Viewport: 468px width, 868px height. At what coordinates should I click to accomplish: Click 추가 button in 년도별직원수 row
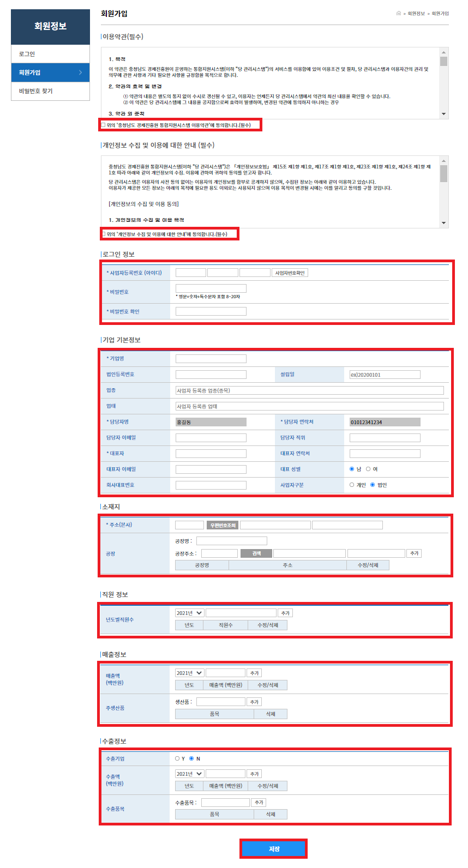[285, 613]
